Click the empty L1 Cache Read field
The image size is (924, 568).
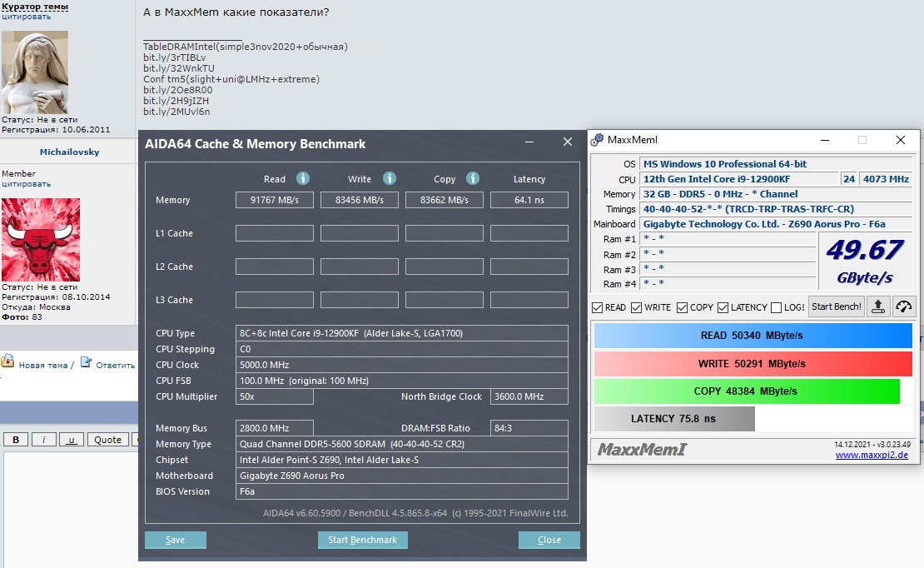pos(275,233)
